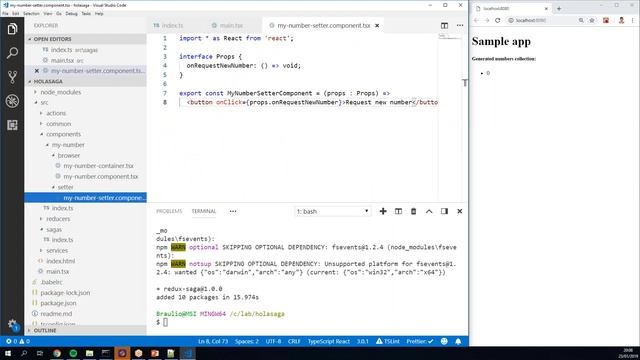
Task: Kill terminal with trash icon
Action: click(413, 211)
